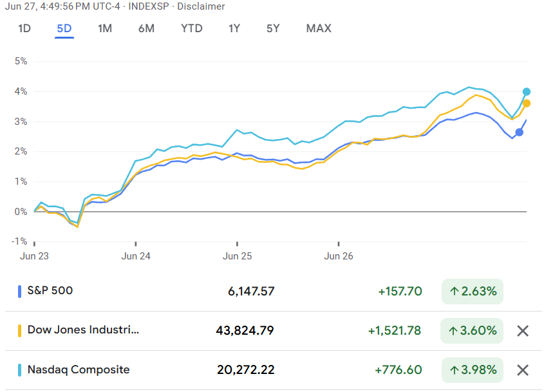Click the blue S&P 500 color marker

pos(19,292)
